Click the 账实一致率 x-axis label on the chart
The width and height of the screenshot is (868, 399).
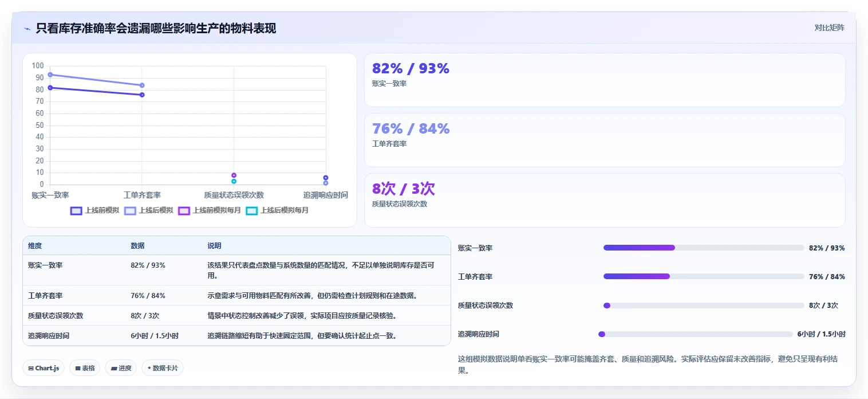pos(50,195)
